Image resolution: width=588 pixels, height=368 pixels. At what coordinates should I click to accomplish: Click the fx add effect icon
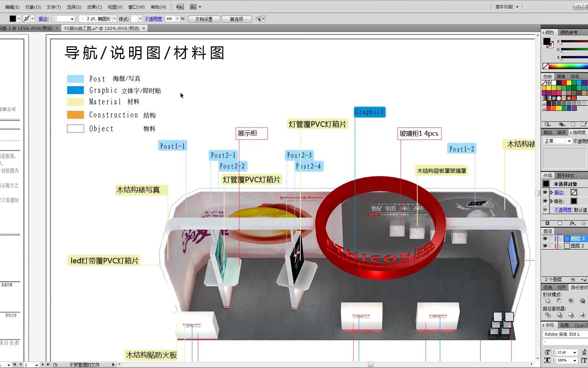pos(572,223)
